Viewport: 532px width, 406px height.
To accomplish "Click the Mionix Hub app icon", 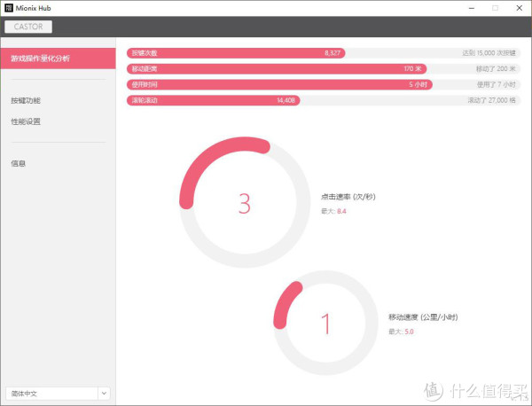I will (9, 8).
